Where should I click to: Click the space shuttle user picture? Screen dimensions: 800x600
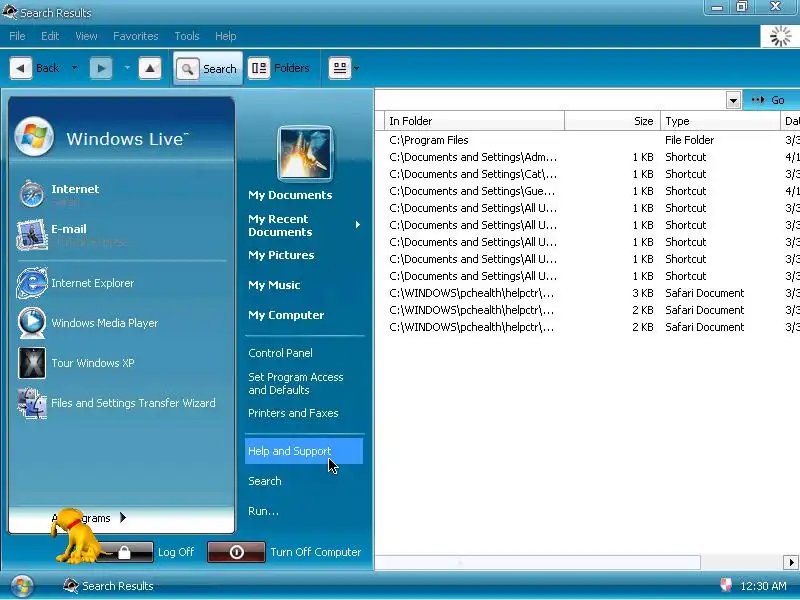point(305,154)
